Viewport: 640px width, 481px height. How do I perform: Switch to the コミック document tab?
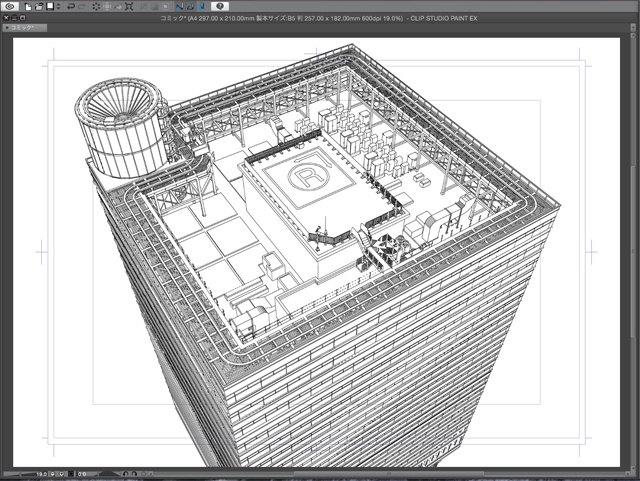tap(24, 28)
